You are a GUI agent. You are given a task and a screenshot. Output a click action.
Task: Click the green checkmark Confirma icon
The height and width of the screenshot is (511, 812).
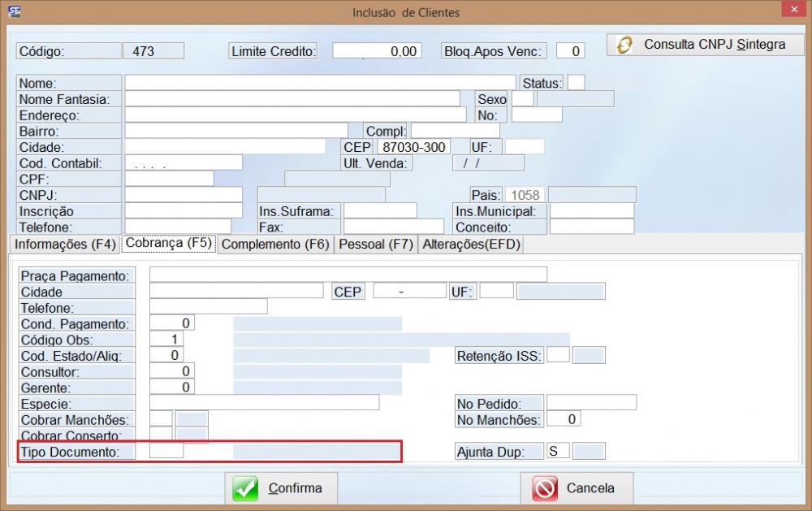coord(245,488)
